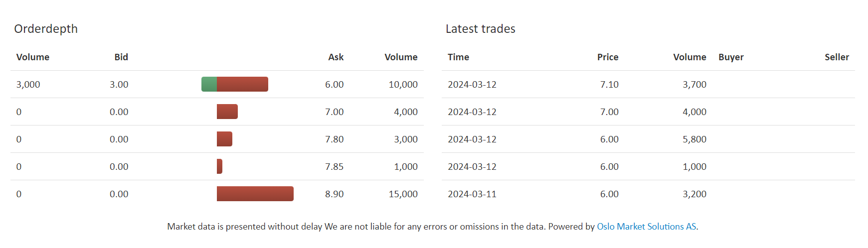Screen dimensions: 868x248
Task: Click the Time column header in Latest trades
Action: tap(458, 57)
